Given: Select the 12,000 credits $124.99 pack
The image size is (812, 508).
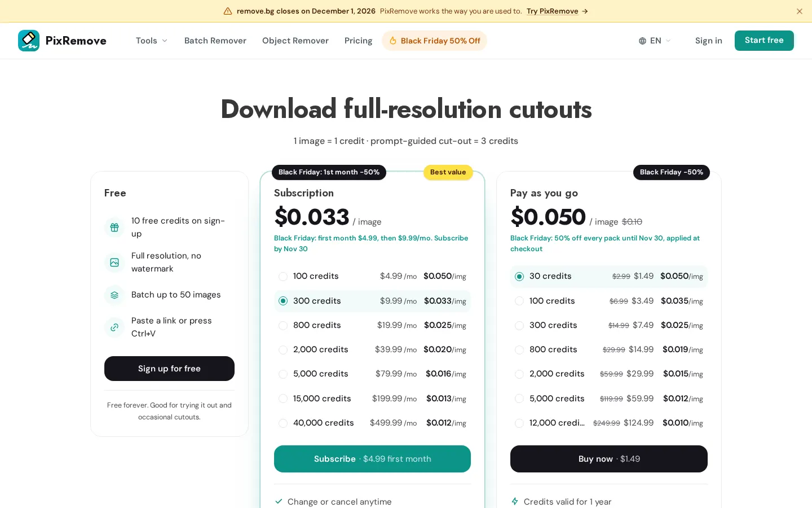Looking at the screenshot, I should pyautogui.click(x=609, y=423).
